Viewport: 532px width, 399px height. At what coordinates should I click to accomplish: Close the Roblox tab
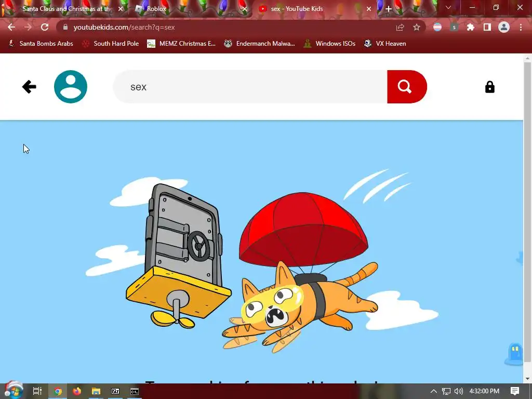[x=245, y=9]
